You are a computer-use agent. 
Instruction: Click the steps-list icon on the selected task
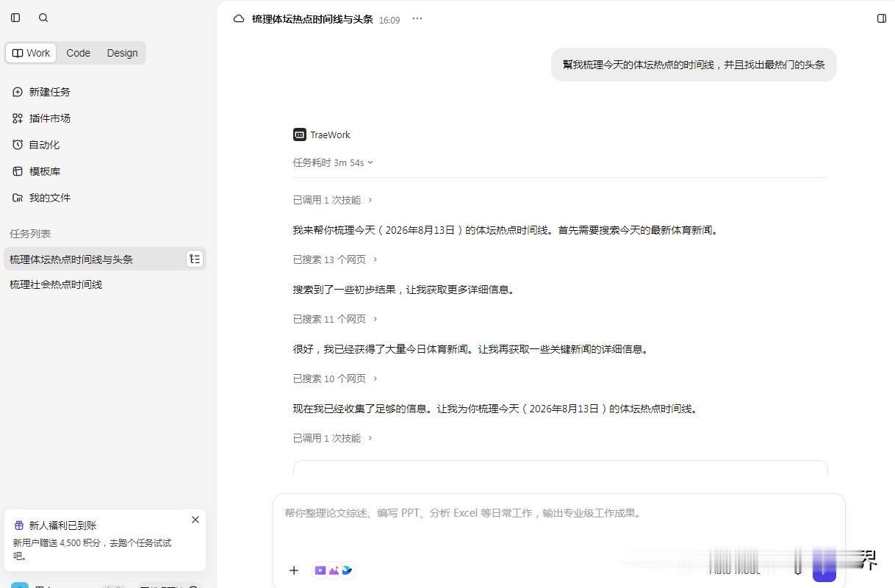(x=195, y=259)
